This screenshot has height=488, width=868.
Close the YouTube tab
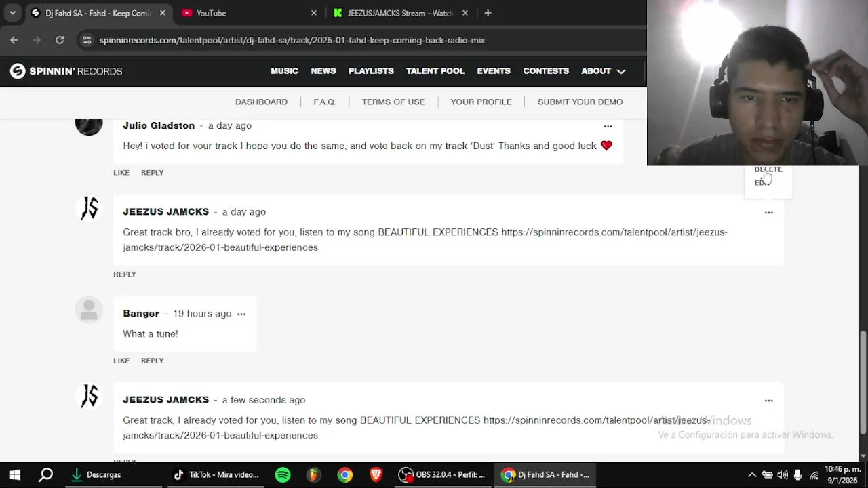[313, 13]
